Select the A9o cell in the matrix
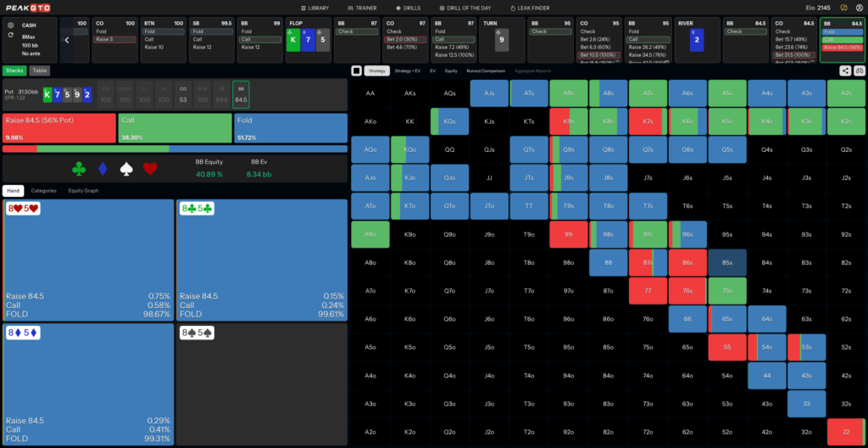868x448 pixels. point(370,234)
